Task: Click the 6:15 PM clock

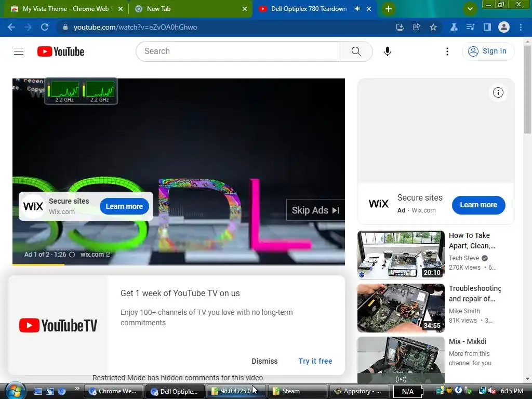Action: (x=512, y=391)
